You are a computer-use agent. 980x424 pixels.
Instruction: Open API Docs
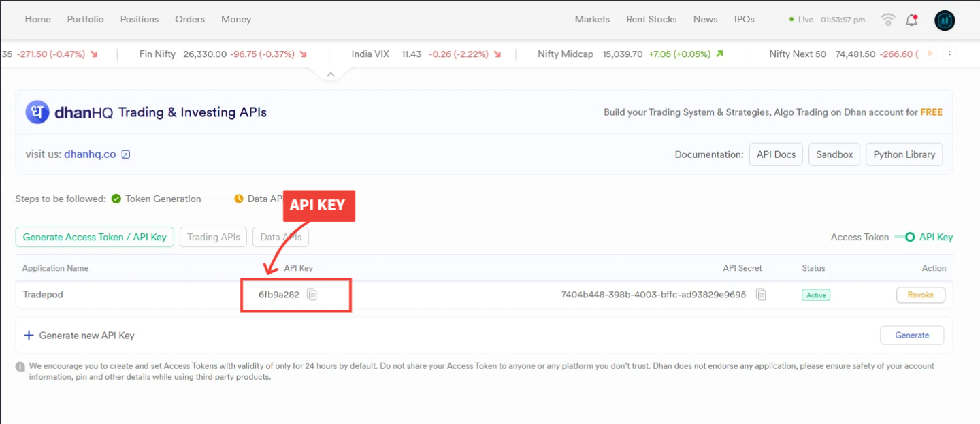pos(776,154)
